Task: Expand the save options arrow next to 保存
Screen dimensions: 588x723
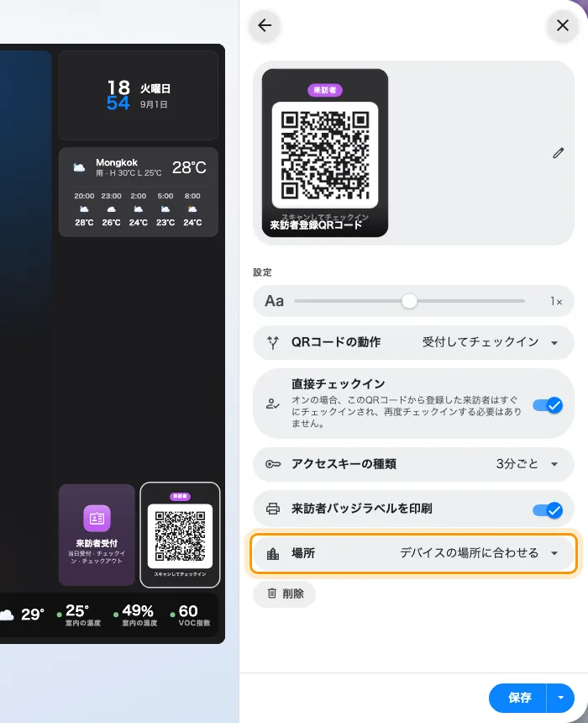Action: click(560, 698)
